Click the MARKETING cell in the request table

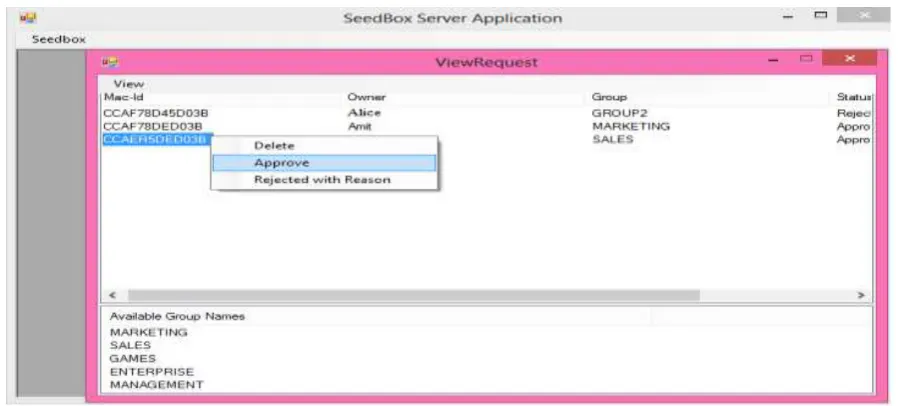tap(631, 126)
